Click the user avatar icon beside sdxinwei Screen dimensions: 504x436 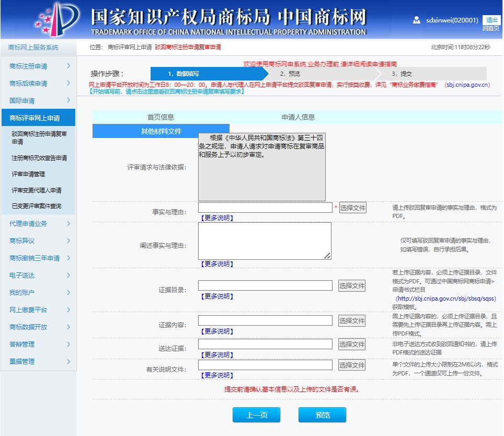coord(416,20)
